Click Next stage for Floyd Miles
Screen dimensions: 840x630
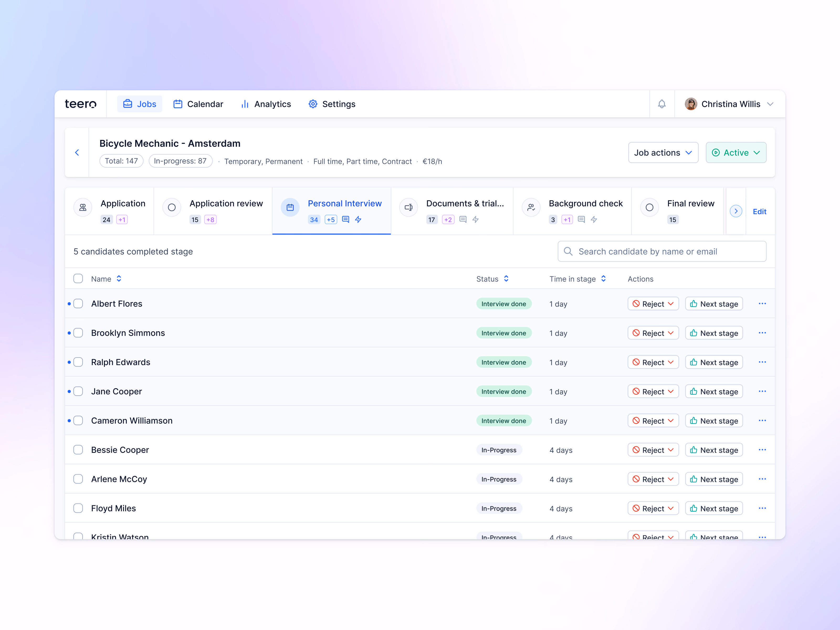click(713, 508)
